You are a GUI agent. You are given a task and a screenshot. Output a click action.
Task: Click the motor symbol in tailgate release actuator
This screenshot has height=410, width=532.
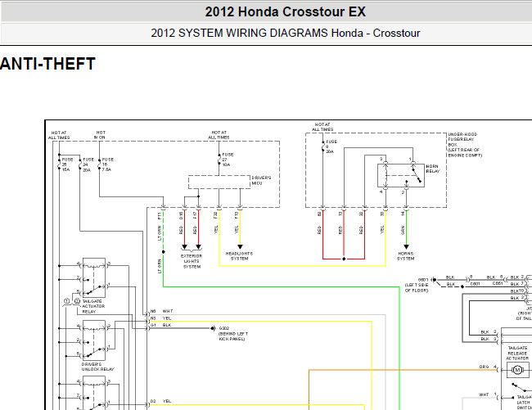point(517,370)
